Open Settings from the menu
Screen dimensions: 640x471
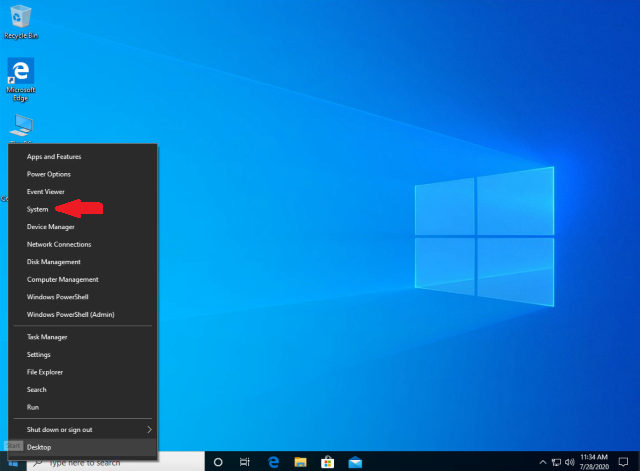82,354
